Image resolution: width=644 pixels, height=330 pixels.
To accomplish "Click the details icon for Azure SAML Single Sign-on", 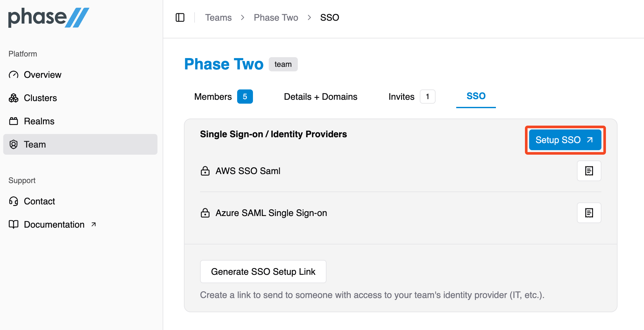I will click(589, 213).
